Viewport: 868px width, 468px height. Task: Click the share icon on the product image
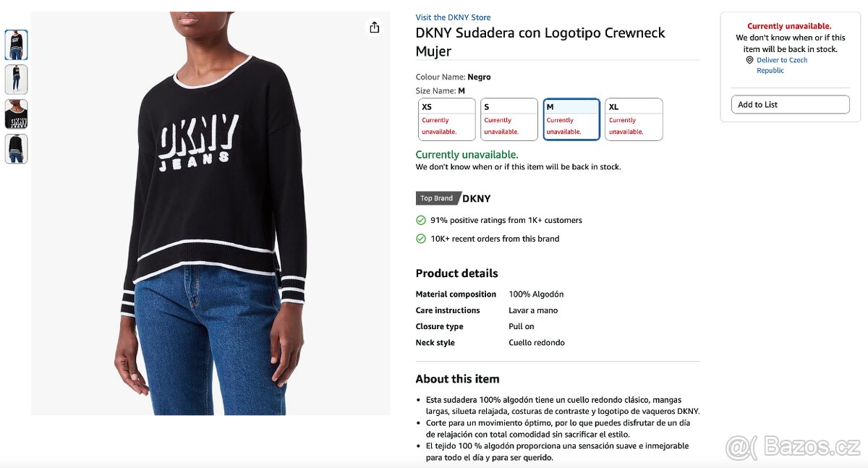(374, 26)
